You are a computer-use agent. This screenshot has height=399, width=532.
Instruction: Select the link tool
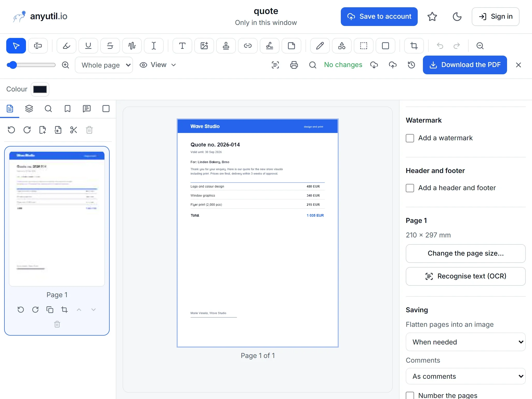point(248,46)
